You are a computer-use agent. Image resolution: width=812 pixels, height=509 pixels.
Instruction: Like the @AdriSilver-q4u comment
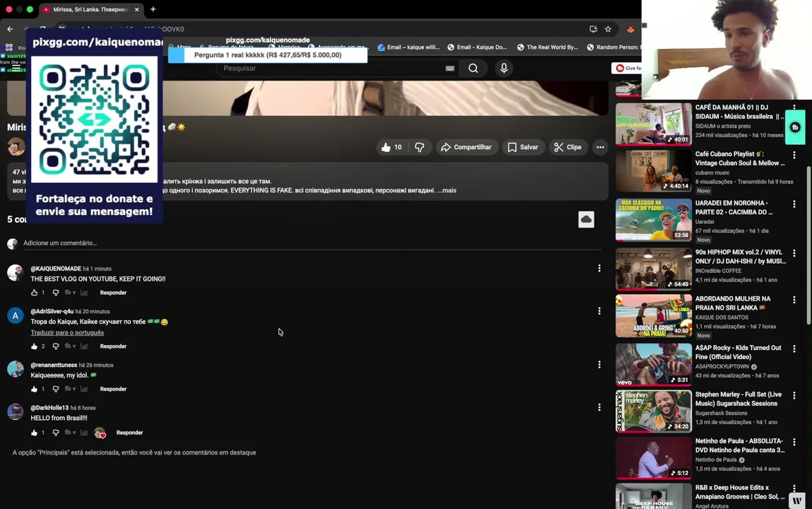coord(34,346)
